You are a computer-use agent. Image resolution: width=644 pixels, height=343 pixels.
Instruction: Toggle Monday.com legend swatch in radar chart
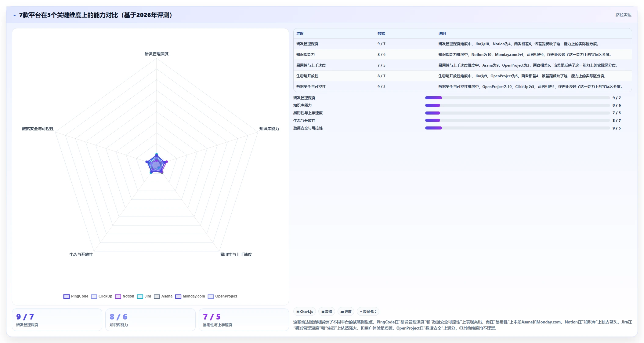coord(178,296)
